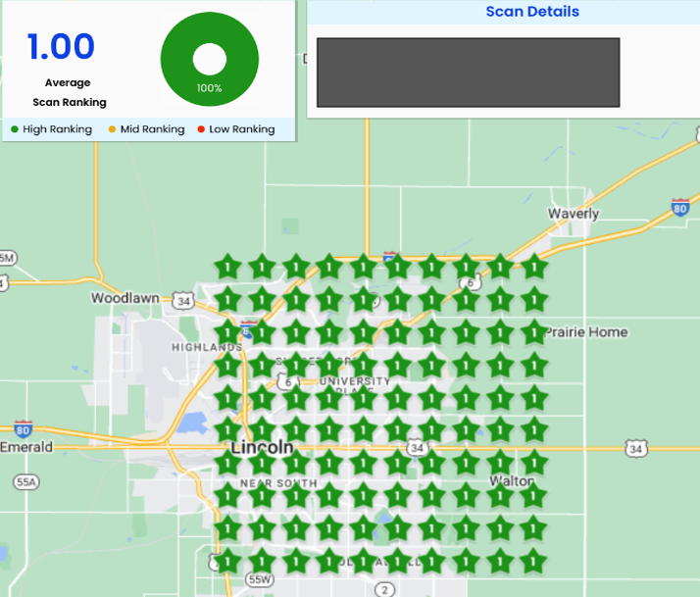Image resolution: width=700 pixels, height=597 pixels.
Task: Click the Scan Details panel header
Action: [x=532, y=12]
